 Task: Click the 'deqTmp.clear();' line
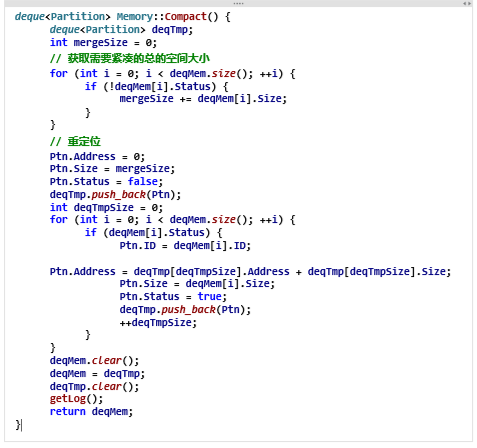point(94,387)
